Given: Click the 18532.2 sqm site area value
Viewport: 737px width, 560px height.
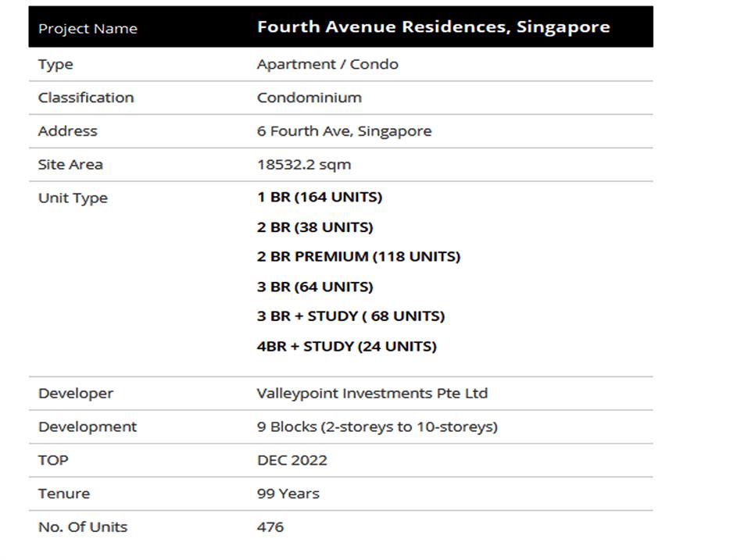Looking at the screenshot, I should point(303,165).
